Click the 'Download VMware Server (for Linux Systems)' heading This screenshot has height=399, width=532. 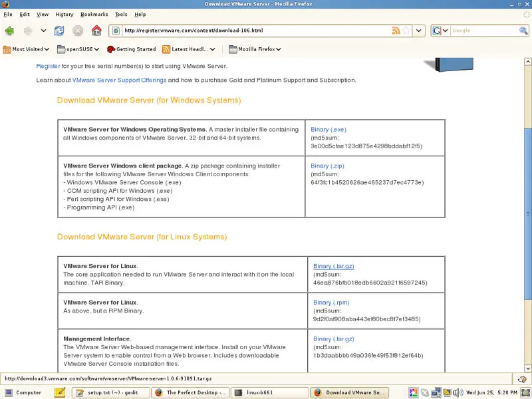pyautogui.click(x=142, y=237)
